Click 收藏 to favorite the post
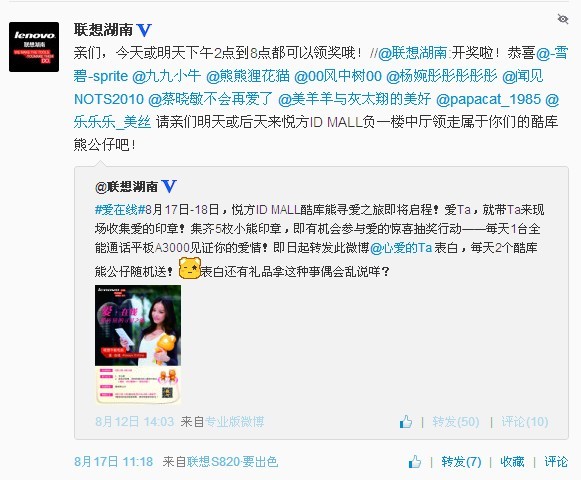This screenshot has height=480, width=581. [x=512, y=462]
